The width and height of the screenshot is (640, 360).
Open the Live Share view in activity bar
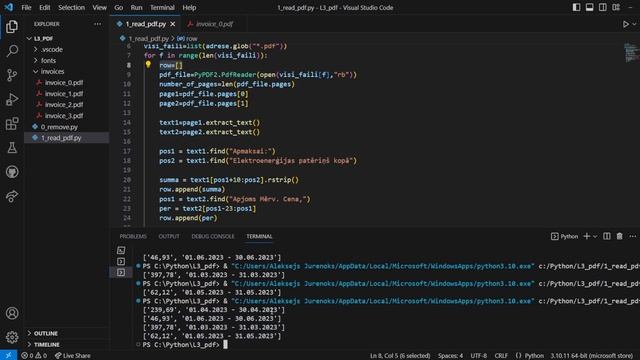pos(12,196)
